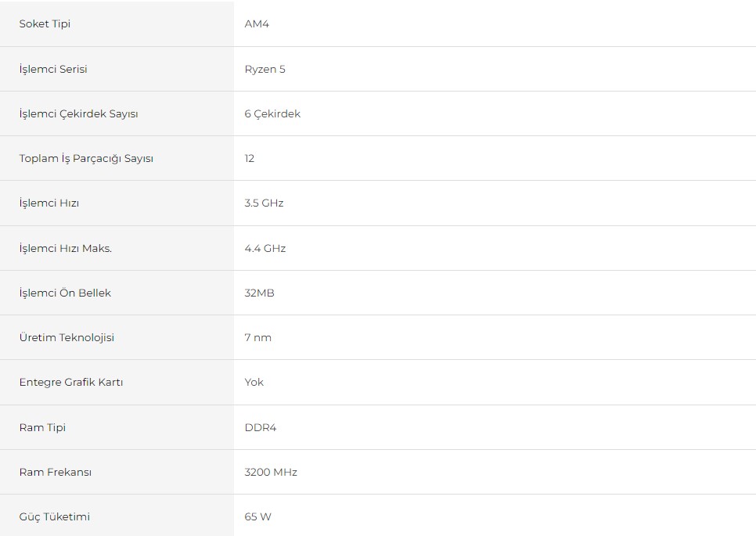Click the İşlemci Serisi label

[x=53, y=69]
